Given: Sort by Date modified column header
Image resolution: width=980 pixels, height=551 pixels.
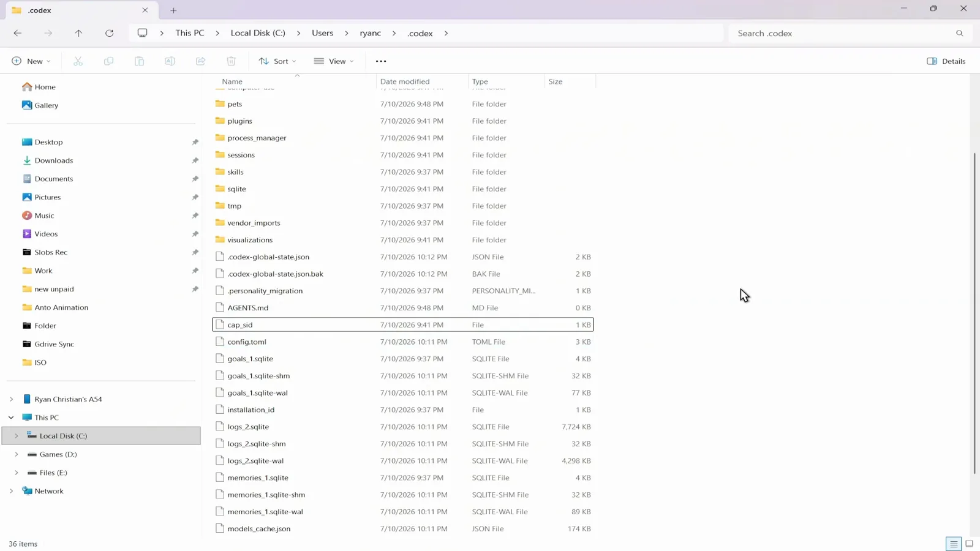Looking at the screenshot, I should pos(422,81).
